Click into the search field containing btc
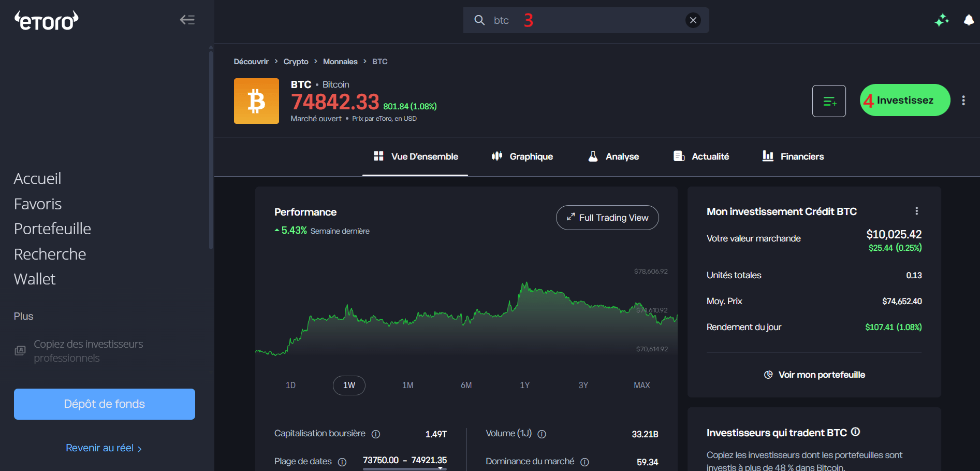980x471 pixels. click(586, 20)
